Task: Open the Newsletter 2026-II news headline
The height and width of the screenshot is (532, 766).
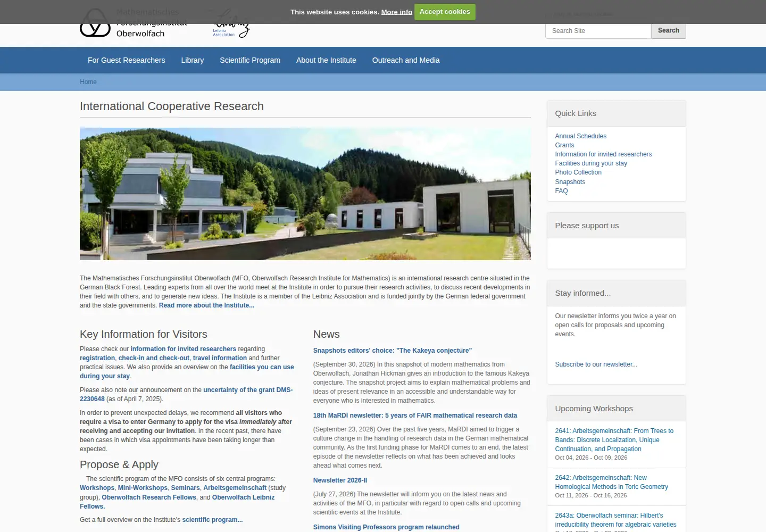Action: [x=340, y=480]
